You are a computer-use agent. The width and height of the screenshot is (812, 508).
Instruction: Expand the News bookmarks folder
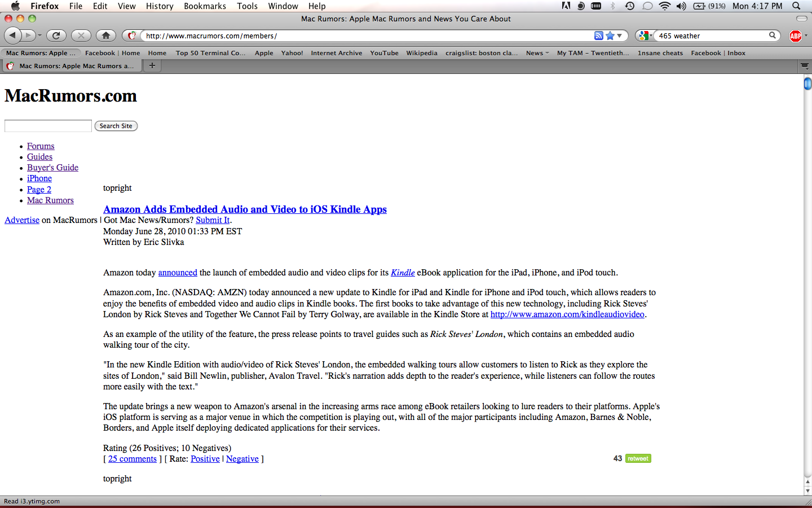[537, 53]
